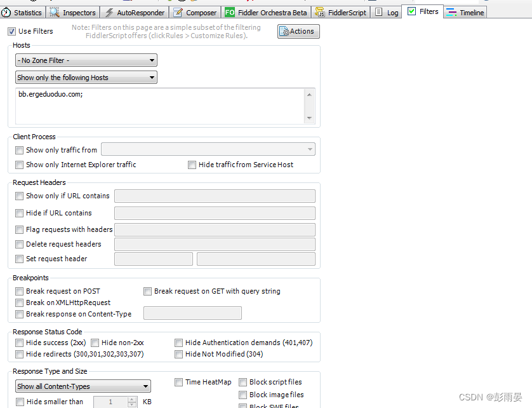This screenshot has width=532, height=408.
Task: Enable Break request on GET with query string
Action: pyautogui.click(x=147, y=292)
